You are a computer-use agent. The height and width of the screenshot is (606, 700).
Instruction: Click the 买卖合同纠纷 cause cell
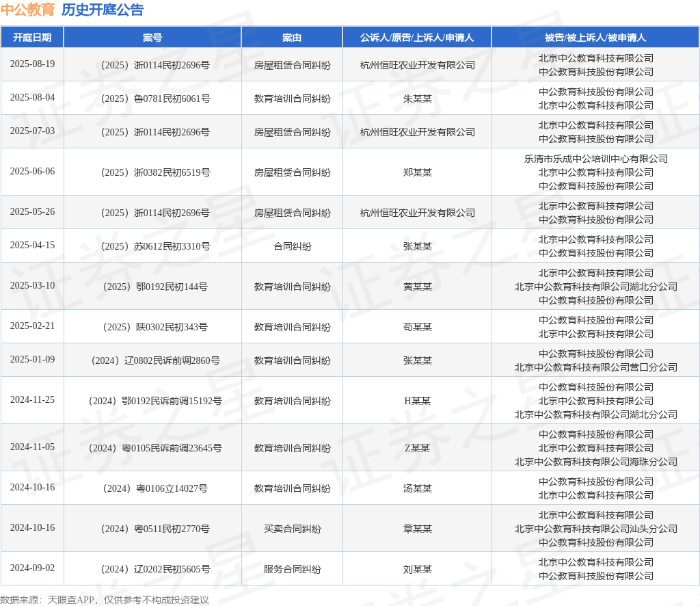tap(293, 529)
